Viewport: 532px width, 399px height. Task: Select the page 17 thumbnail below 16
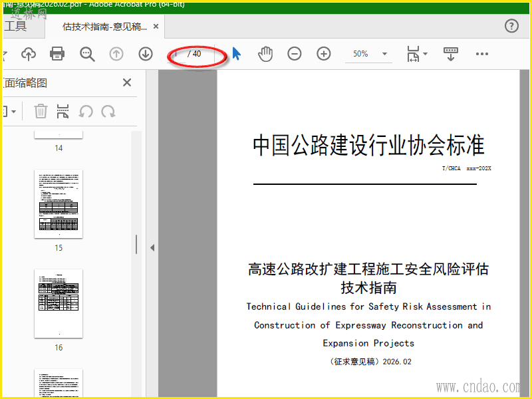[x=59, y=383]
